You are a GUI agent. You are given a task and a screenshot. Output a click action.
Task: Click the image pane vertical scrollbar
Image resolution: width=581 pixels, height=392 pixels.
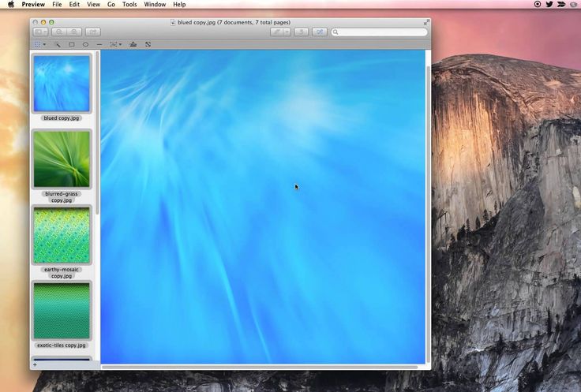click(x=429, y=215)
